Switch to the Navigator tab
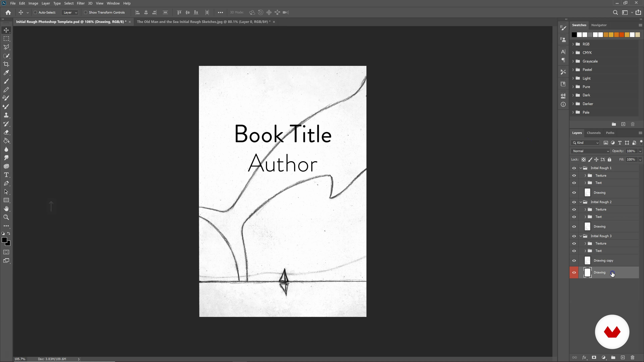Viewport: 644px width, 362px height. 599,25
